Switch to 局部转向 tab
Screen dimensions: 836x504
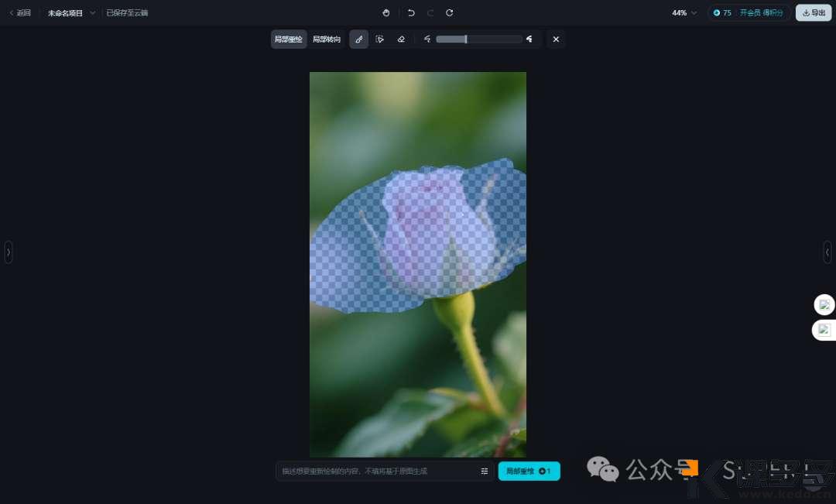326,39
